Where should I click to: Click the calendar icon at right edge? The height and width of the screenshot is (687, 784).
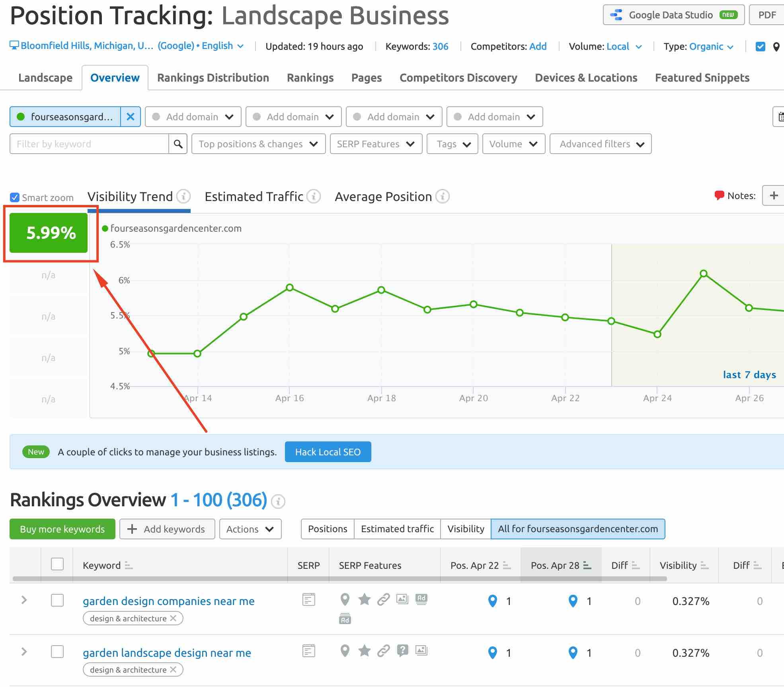coord(780,117)
